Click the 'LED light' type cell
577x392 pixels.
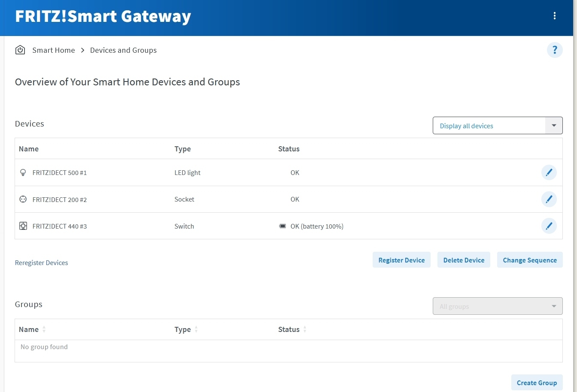tap(188, 172)
